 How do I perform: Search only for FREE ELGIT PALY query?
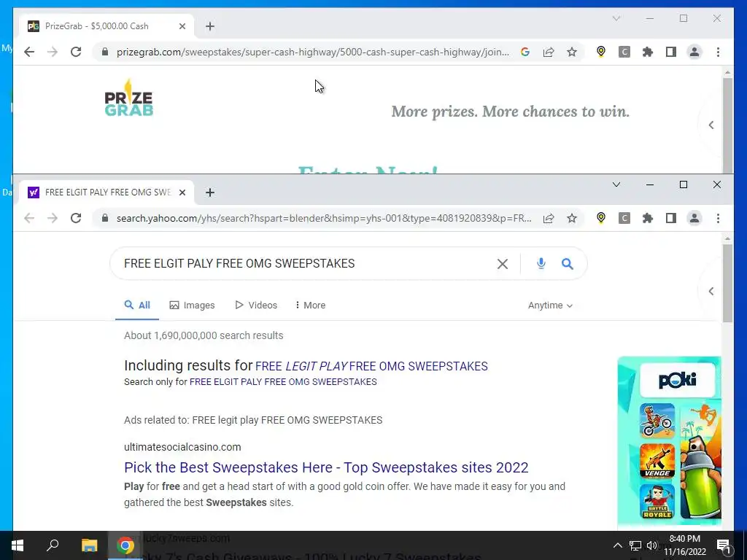click(x=283, y=382)
